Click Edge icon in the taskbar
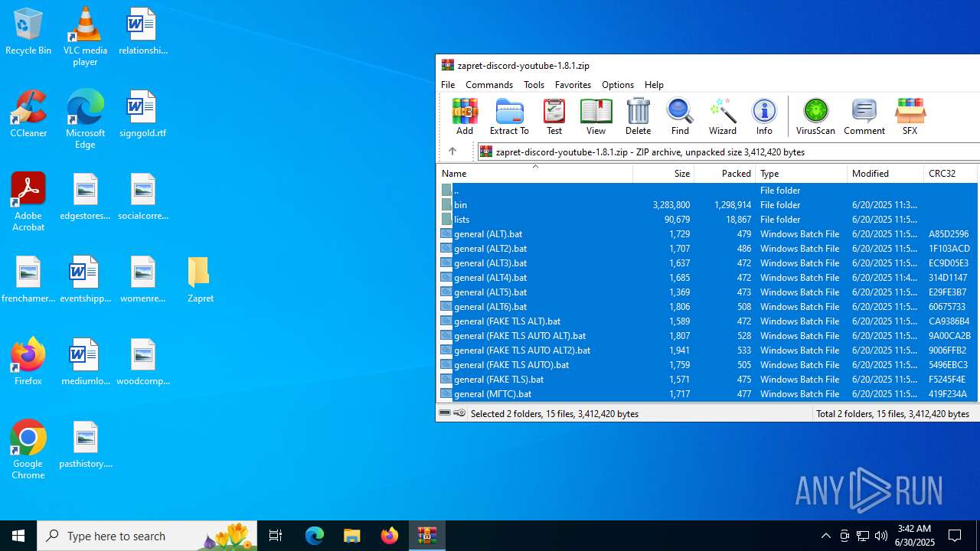Screen dimensions: 980x551 coord(315,536)
